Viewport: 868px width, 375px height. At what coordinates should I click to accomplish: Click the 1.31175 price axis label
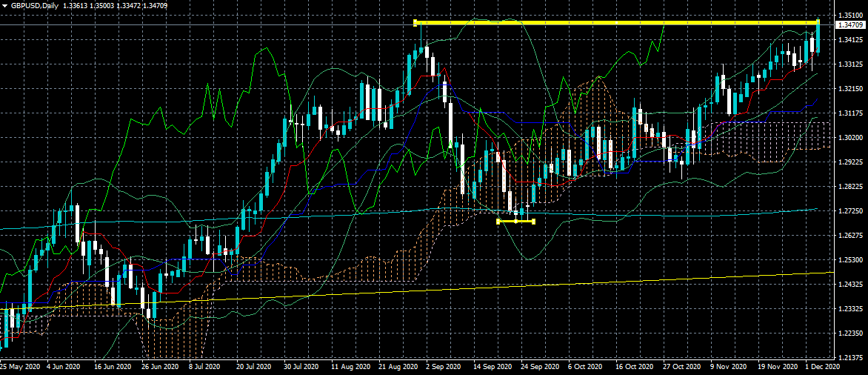(851, 113)
